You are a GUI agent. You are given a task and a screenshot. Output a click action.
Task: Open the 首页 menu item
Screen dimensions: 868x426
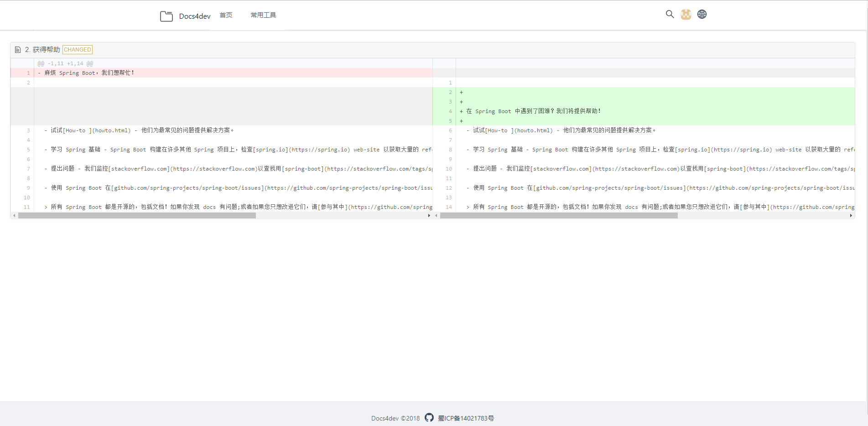click(225, 15)
